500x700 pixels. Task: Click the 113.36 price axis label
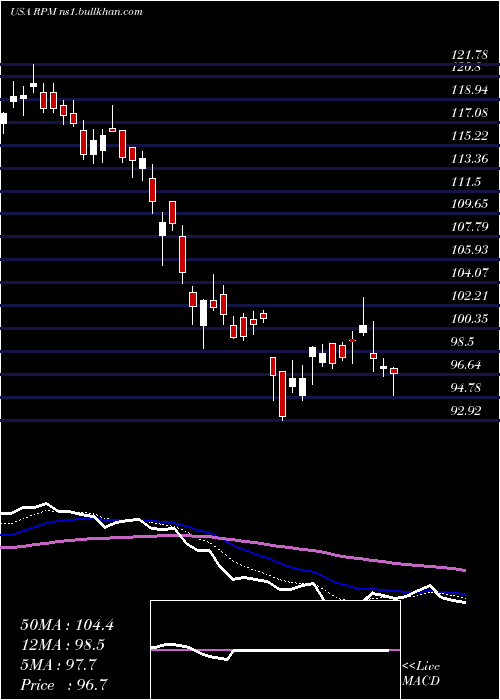(469, 159)
